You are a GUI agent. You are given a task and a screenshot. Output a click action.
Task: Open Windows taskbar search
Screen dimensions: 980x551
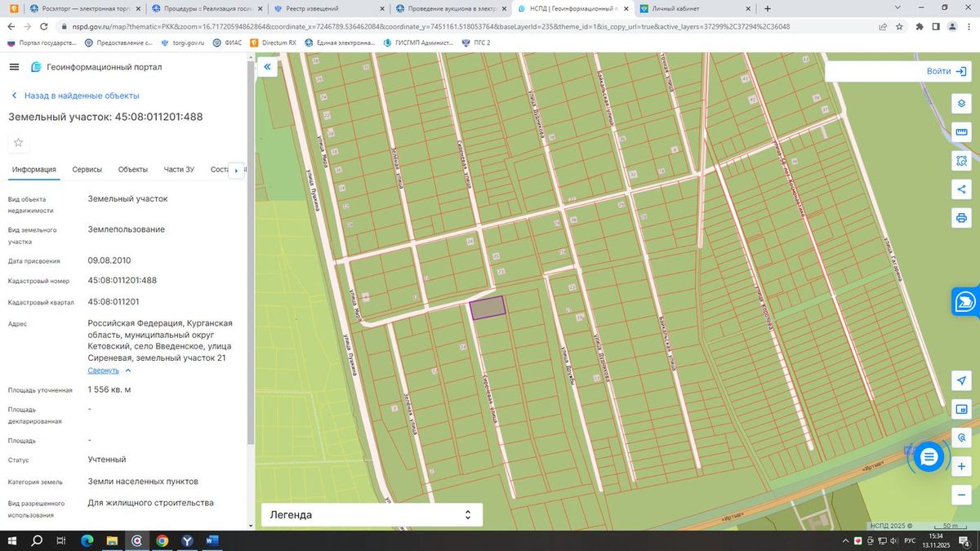(x=37, y=540)
